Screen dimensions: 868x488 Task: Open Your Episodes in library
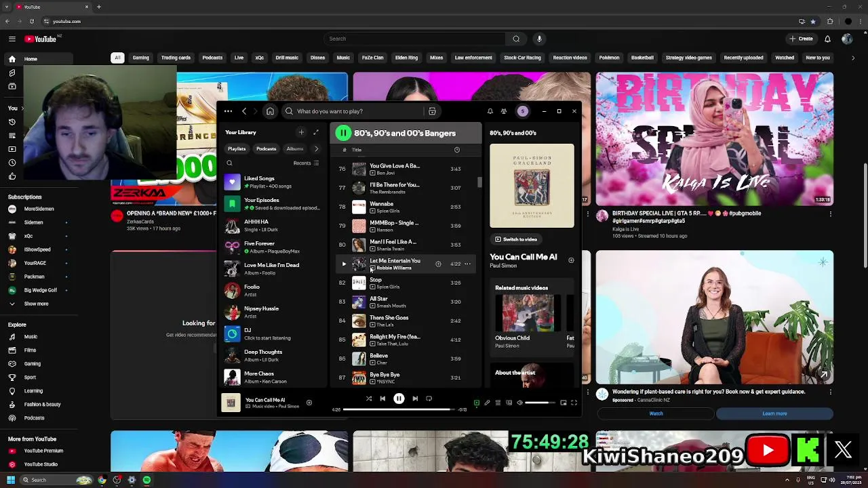(x=273, y=203)
